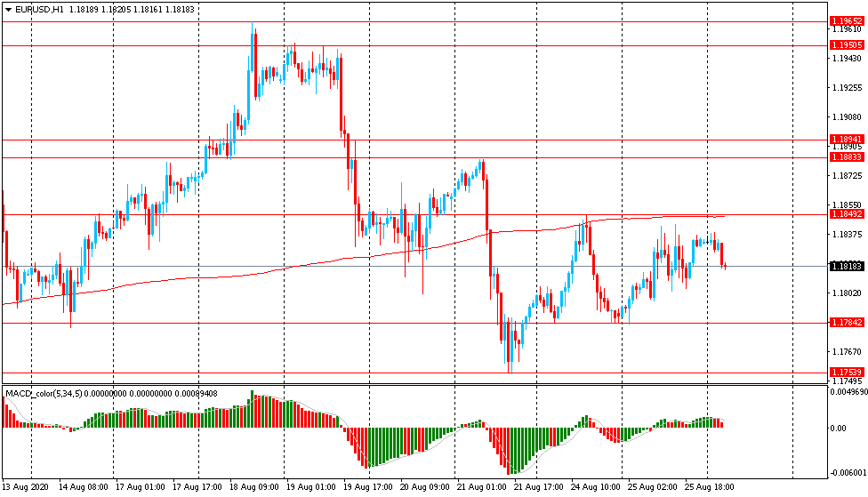Click the 17 Aug 17:00 time label
The width and height of the screenshot is (868, 497).
pyautogui.click(x=198, y=487)
